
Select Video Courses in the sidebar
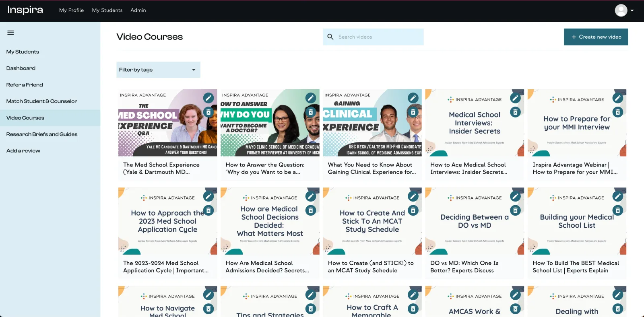click(50, 118)
